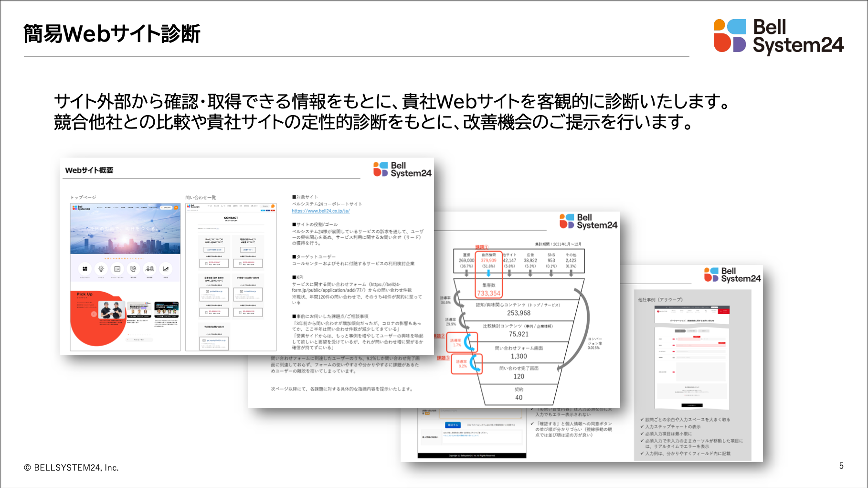Click the 他社事例 form screenshot thumbnail

click(x=692, y=358)
